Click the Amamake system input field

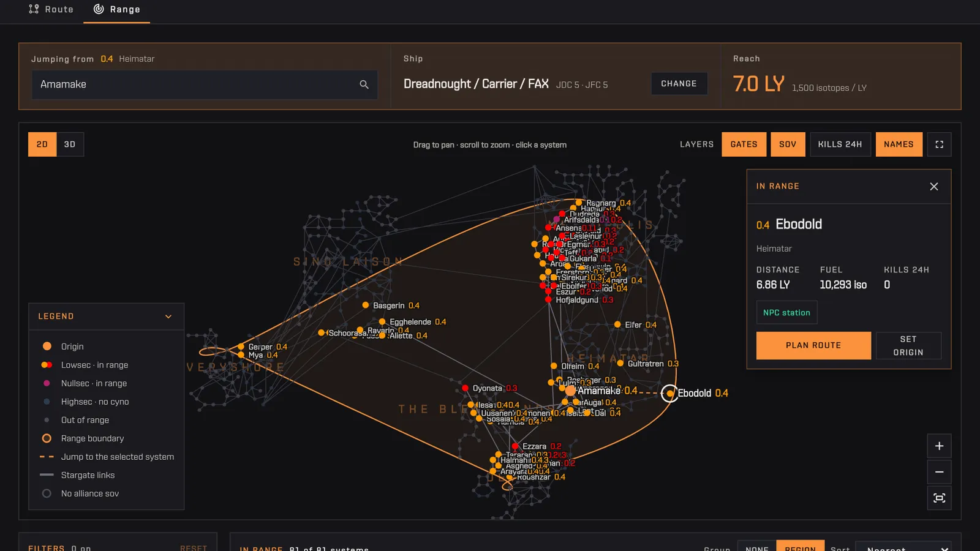205,84
